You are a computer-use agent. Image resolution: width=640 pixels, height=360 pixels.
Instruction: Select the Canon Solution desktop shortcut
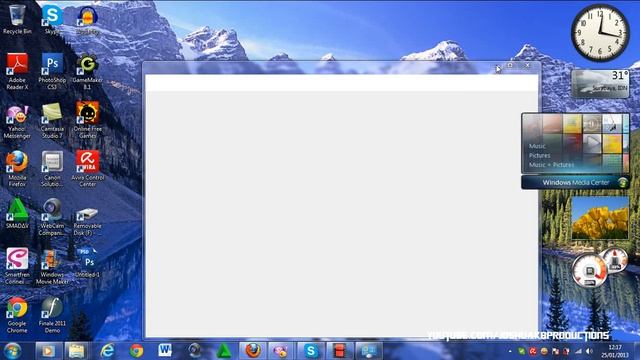click(52, 169)
